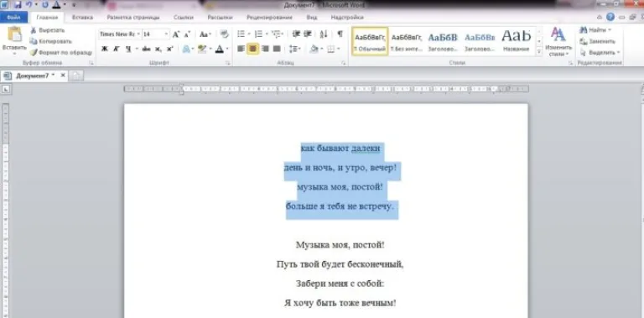Image resolution: width=644 pixels, height=318 pixels.
Task: Minimize the ribbon with the caret icon
Action: click(600, 18)
